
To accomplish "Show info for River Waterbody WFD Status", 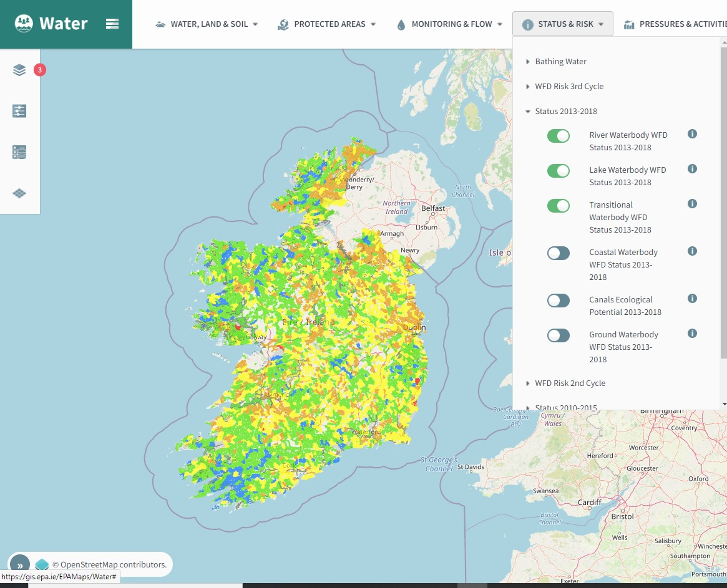I will [692, 134].
